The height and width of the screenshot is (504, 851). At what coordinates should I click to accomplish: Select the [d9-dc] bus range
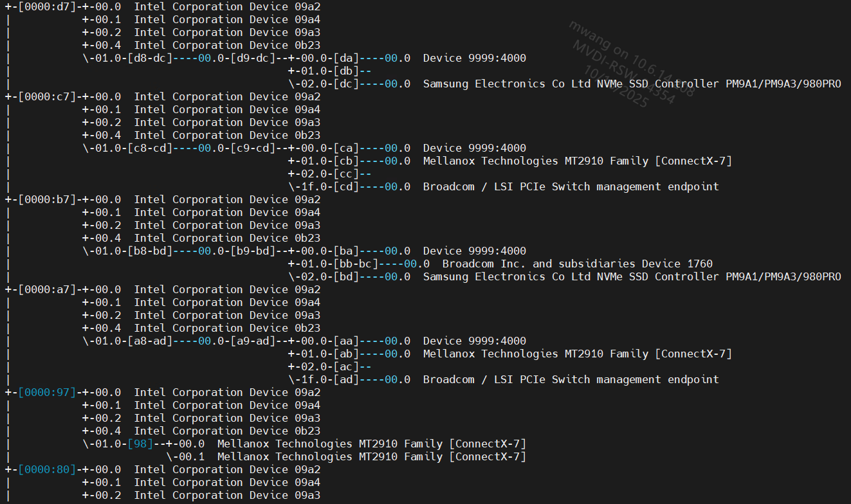pyautogui.click(x=253, y=58)
